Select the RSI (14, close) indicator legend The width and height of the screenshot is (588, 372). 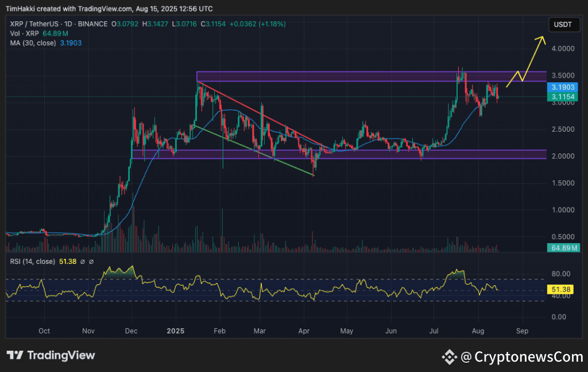33,261
